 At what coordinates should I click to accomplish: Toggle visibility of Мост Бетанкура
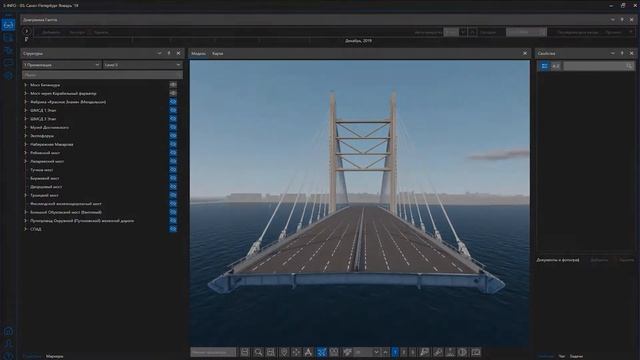point(173,85)
